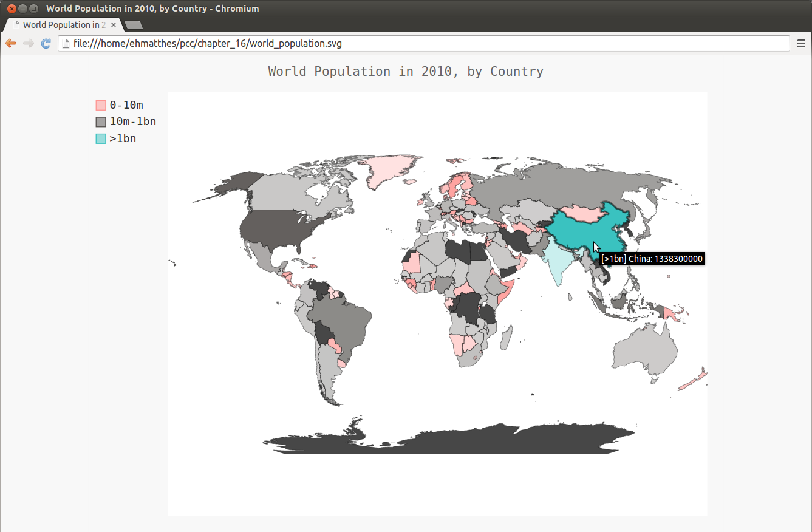Reload the page with refresh icon
The height and width of the screenshot is (532, 812).
[x=46, y=43]
